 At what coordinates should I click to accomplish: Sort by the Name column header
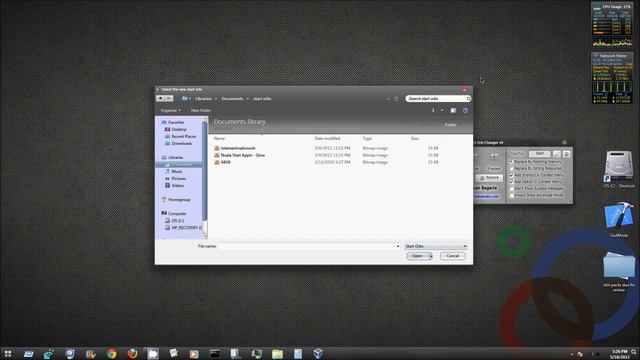tap(220, 139)
